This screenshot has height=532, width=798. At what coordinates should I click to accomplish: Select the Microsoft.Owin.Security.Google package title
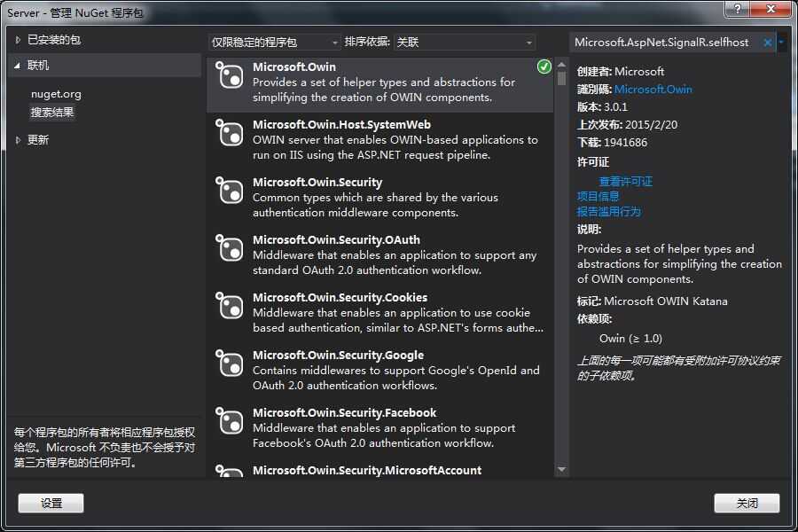pyautogui.click(x=338, y=355)
